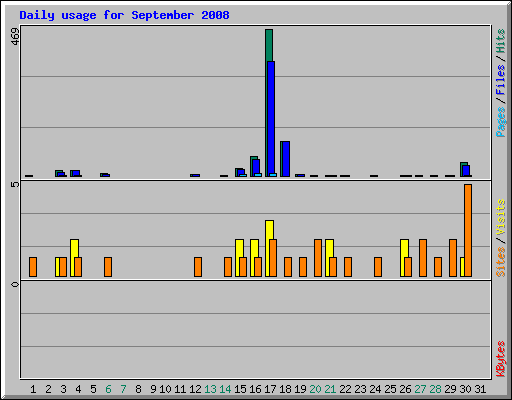Click the 'Daily usage for September 2008' title
Image resolution: width=512 pixels, height=400 pixels.
(124, 15)
